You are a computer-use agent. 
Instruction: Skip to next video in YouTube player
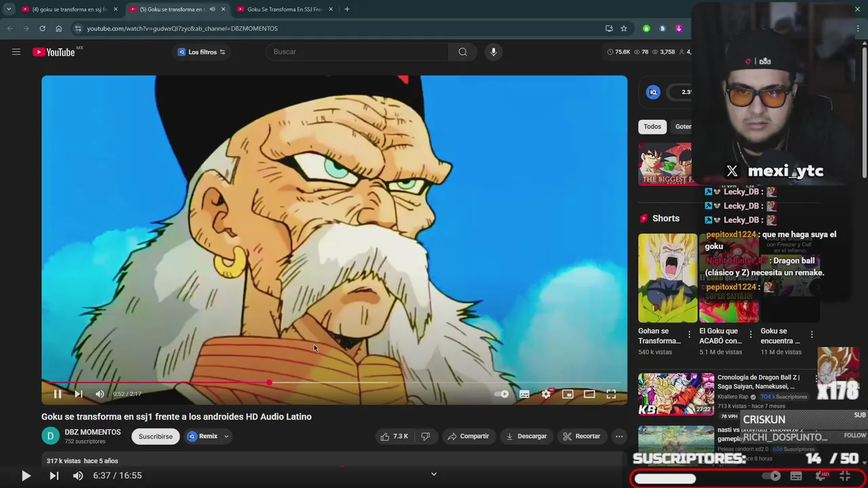click(x=79, y=394)
